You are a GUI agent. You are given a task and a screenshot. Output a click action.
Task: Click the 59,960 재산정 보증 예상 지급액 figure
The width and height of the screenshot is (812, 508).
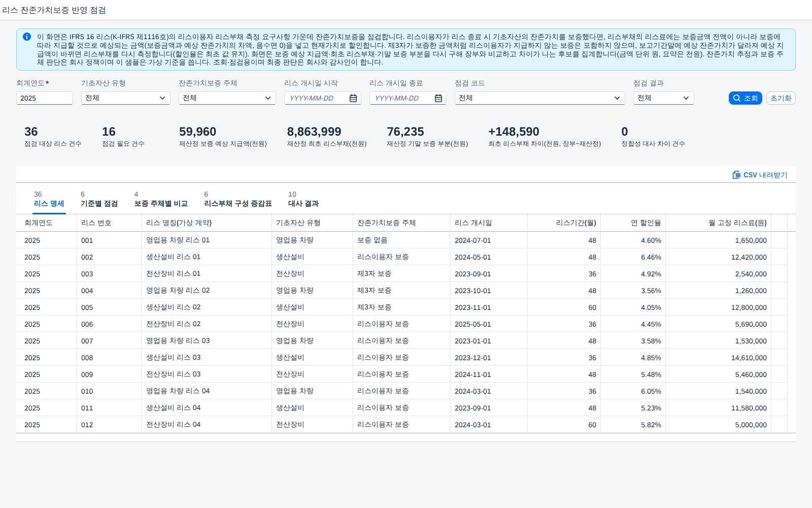pos(197,132)
